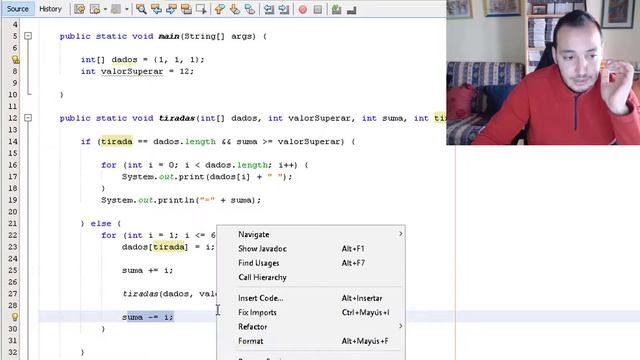Click the 'else' keyword on line 21
This screenshot has height=360, width=640.
[x=101, y=224]
